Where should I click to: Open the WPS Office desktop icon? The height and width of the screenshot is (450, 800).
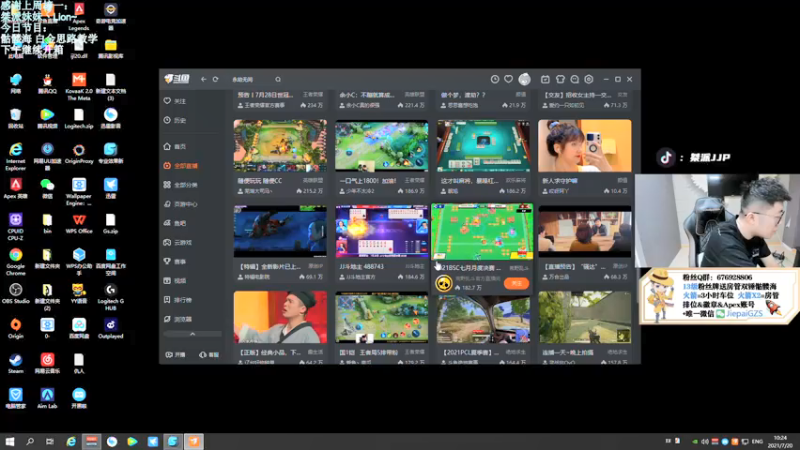click(79, 223)
